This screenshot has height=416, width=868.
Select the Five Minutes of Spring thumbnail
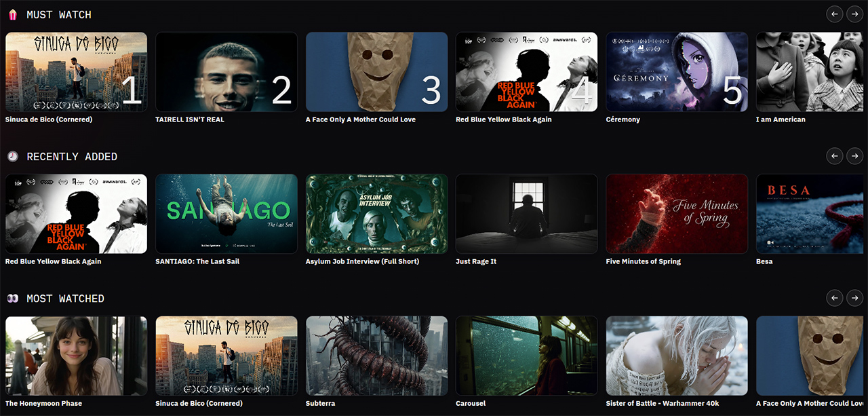pos(677,214)
